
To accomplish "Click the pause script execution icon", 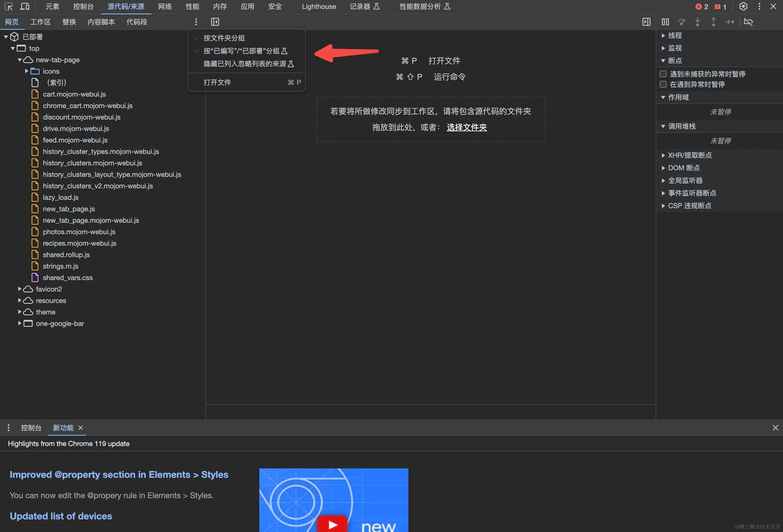I will 665,22.
